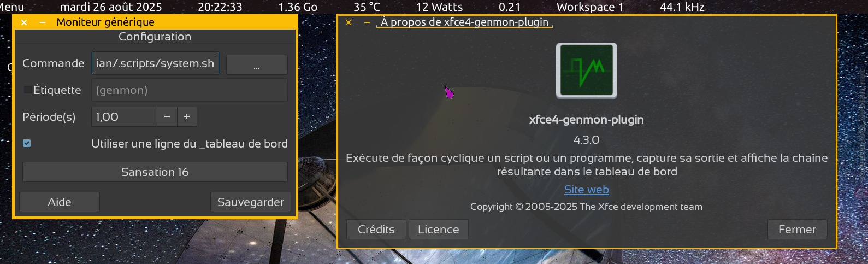
Task: View the Licence information
Action: click(x=439, y=230)
